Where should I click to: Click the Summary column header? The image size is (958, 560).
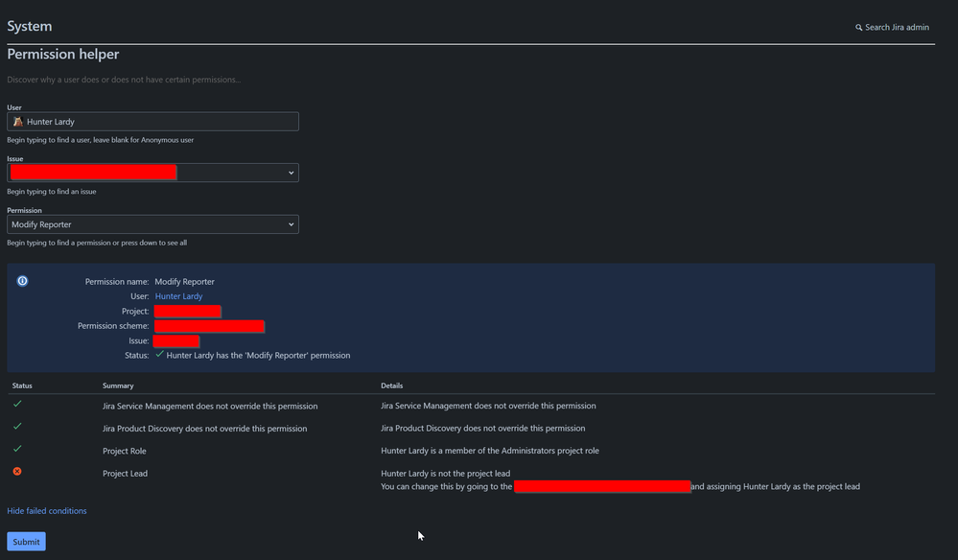[118, 385]
